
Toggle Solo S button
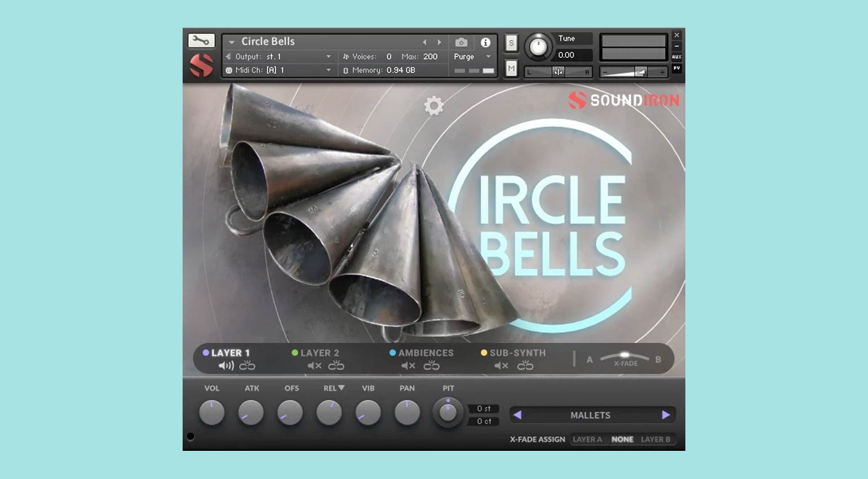point(511,43)
